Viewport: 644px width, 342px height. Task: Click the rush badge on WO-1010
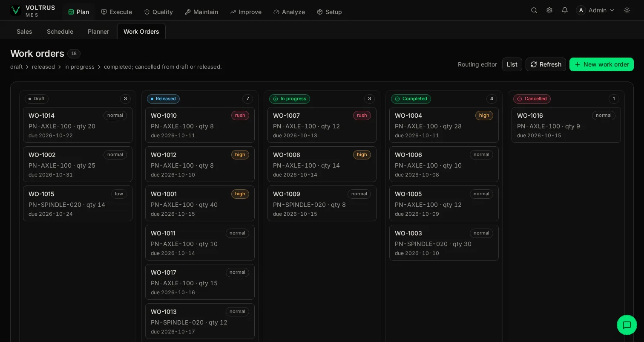pos(240,116)
